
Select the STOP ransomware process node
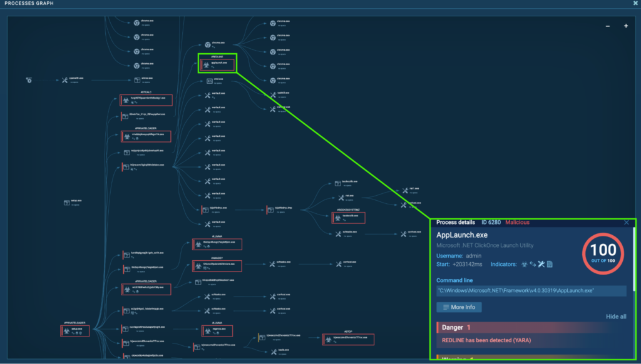(x=348, y=339)
